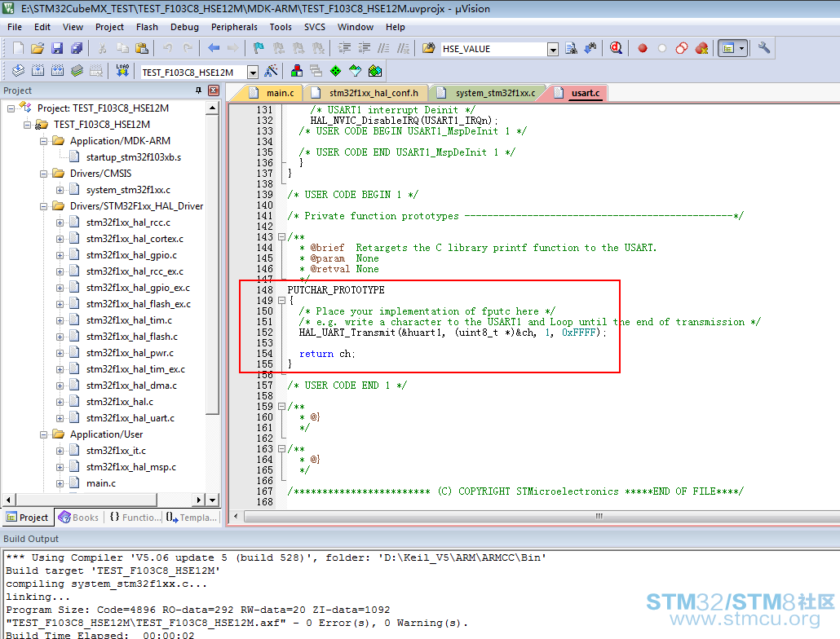Open the Peripherals menu
Viewport: 840px width, 639px height.
[234, 27]
